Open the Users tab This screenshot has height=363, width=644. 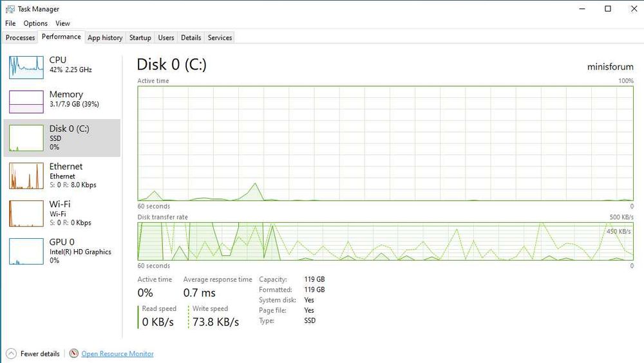point(166,37)
